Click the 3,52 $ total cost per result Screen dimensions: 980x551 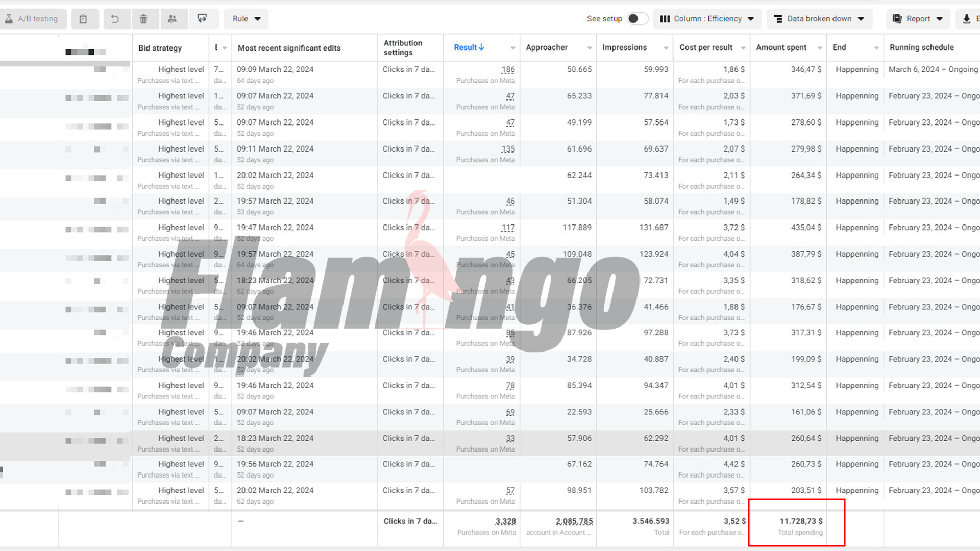pos(734,521)
